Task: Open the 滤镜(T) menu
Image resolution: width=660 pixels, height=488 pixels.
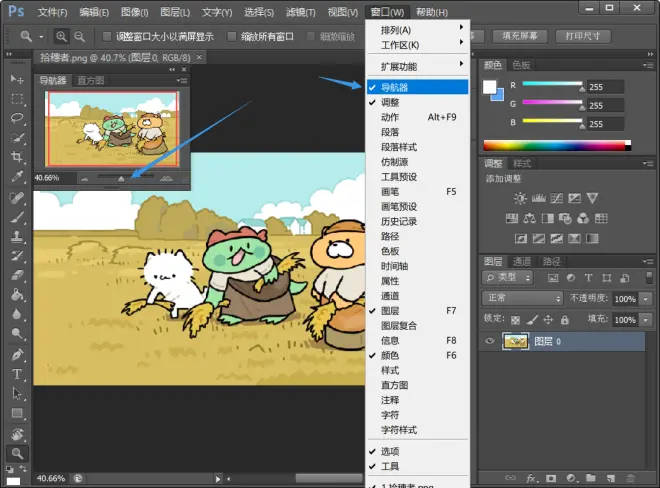Action: click(301, 12)
